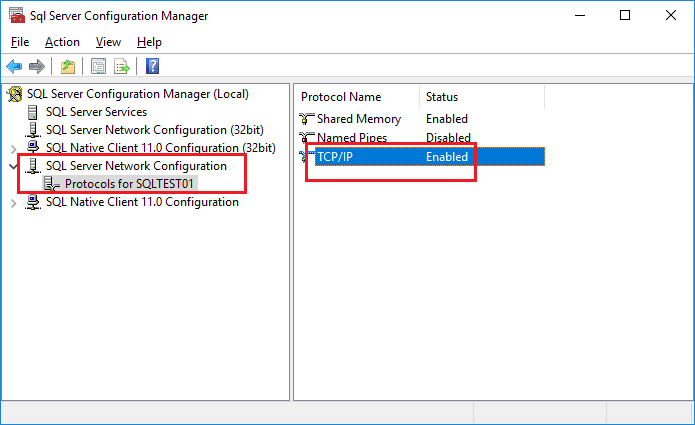Screen dimensions: 695x425
Task: Click the Forward arrow toolbar icon
Action: [x=36, y=67]
